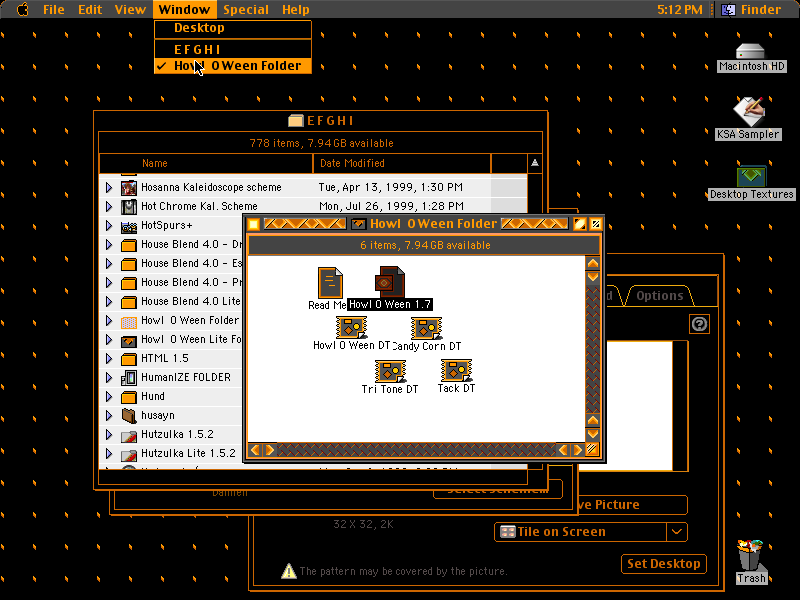Image resolution: width=800 pixels, height=600 pixels.
Task: Open the Read Me document icon
Action: coord(330,282)
